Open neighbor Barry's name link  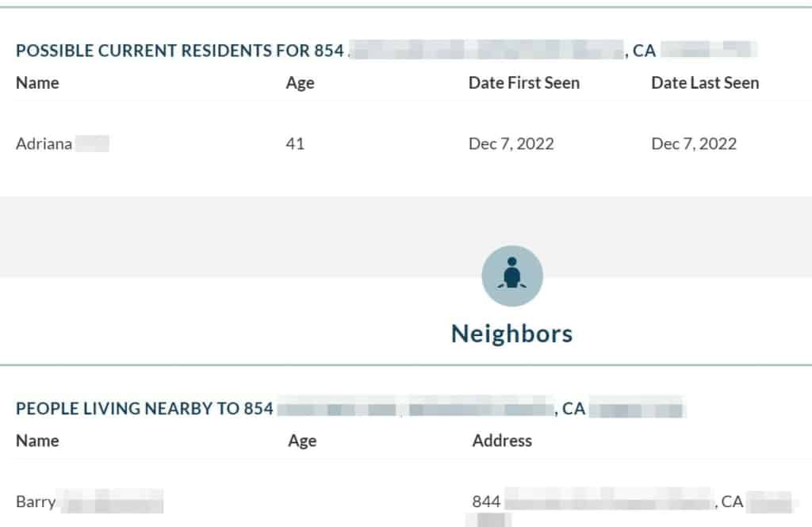[90, 501]
